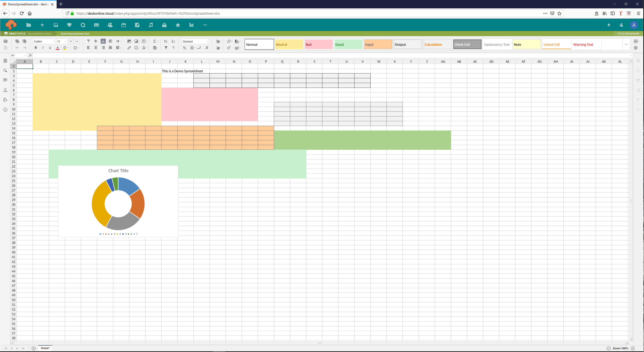
Task: Click the Undo arrow
Action: tap(17, 48)
